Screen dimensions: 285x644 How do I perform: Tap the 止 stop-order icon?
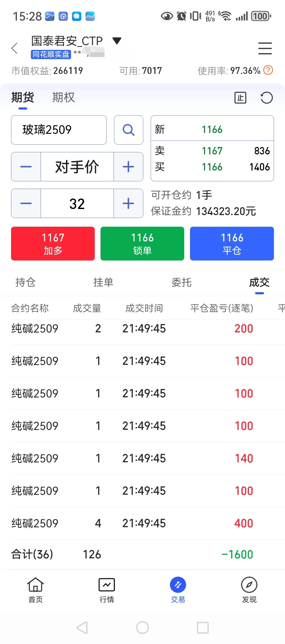coord(240,98)
